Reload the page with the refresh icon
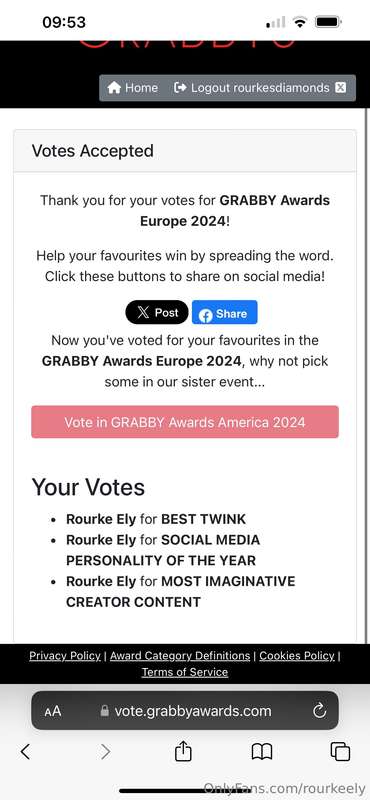 point(319,711)
